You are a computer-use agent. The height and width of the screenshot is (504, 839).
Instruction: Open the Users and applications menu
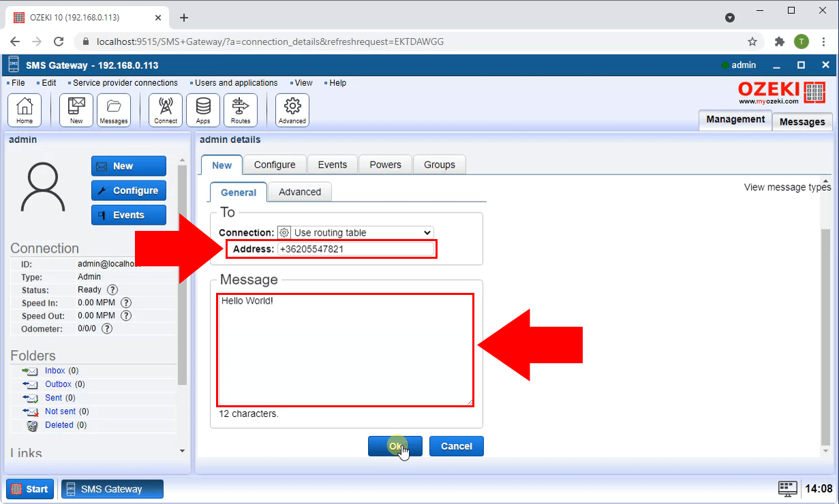[x=237, y=83]
